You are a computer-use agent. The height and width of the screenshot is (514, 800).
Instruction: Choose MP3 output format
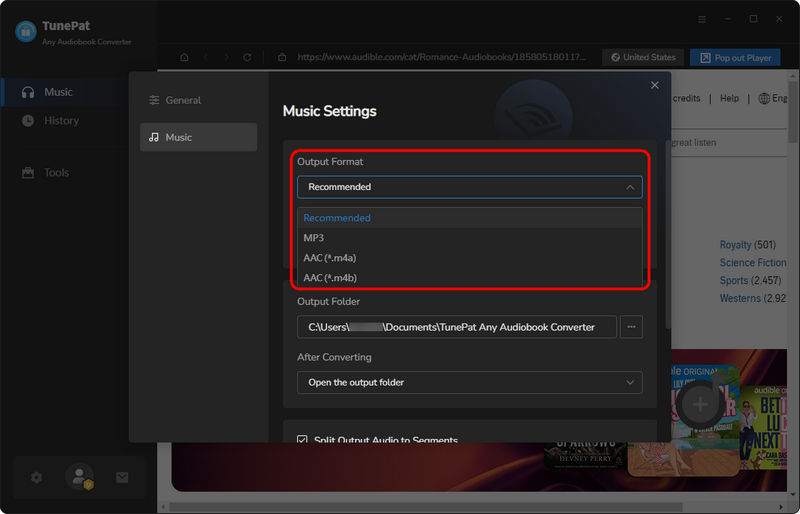point(469,238)
